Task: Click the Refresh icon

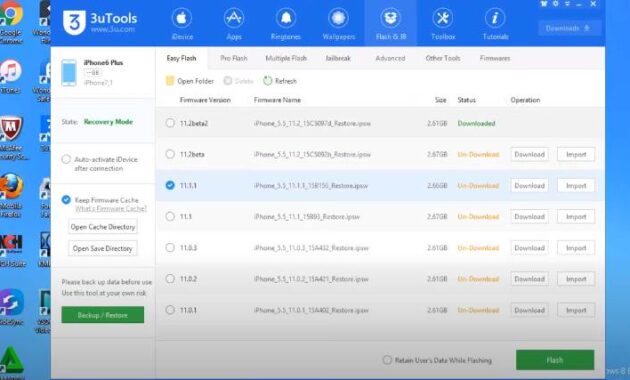Action: (x=268, y=81)
